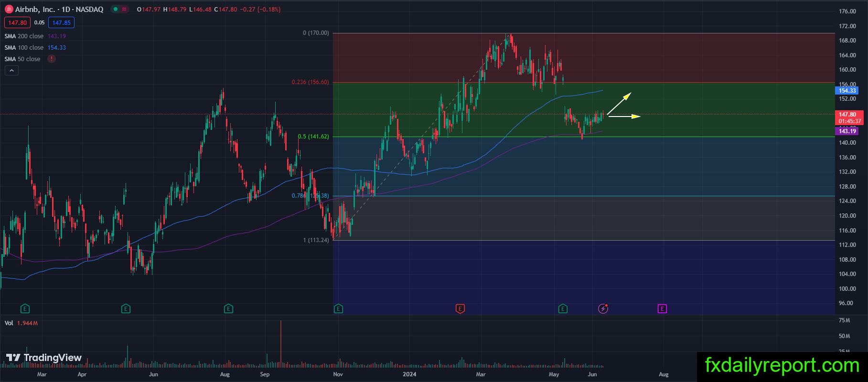Click the Fibonacci 1 (113.24) level label

click(x=316, y=240)
